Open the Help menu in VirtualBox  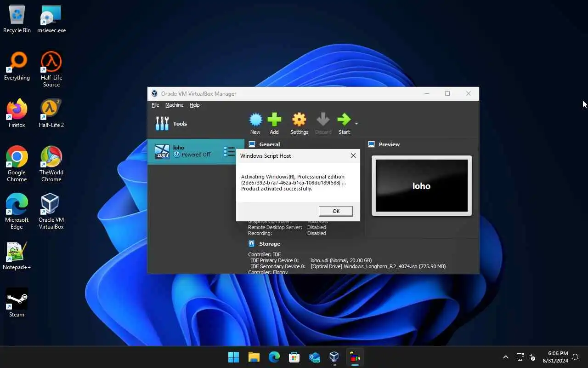[195, 105]
